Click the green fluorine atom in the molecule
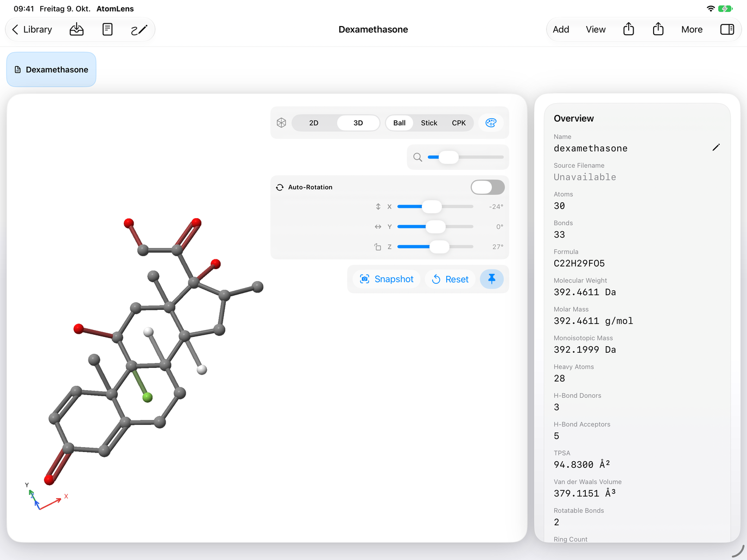747x560 pixels. click(x=147, y=397)
